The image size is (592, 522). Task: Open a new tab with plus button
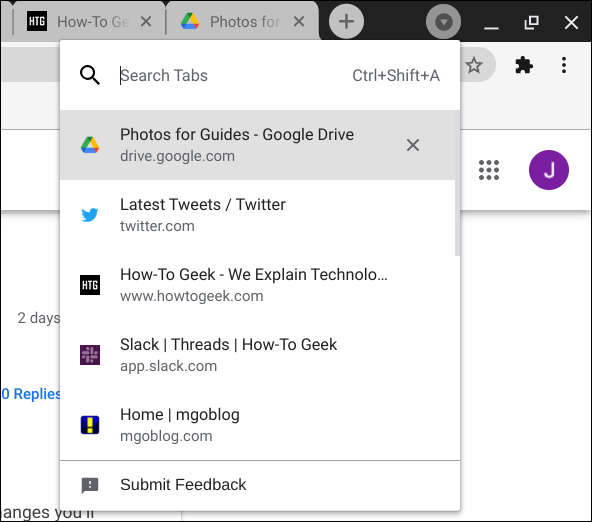pos(346,22)
